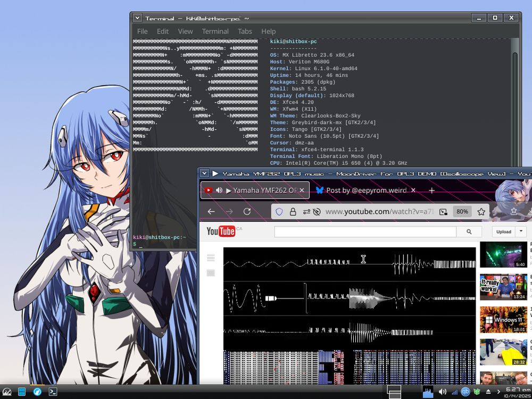532x399 pixels.
Task: Launch the terminal emulator from the panel
Action: (53, 392)
